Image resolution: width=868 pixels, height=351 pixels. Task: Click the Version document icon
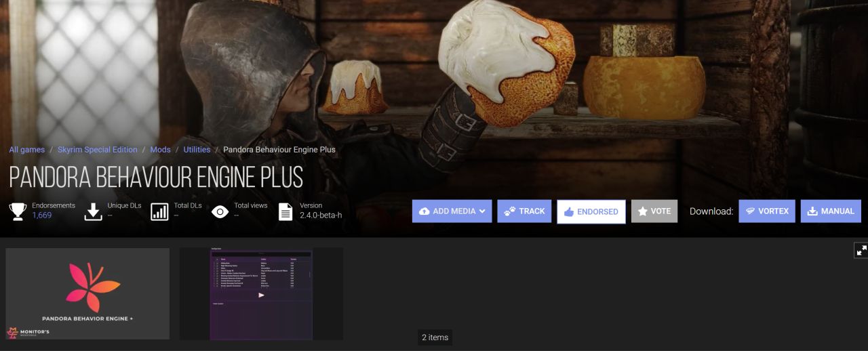coord(286,211)
